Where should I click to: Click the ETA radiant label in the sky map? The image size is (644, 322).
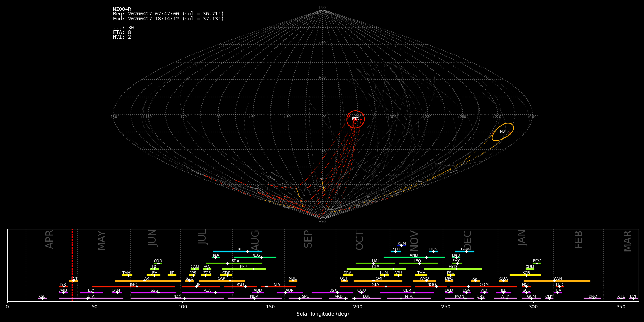coord(355,119)
